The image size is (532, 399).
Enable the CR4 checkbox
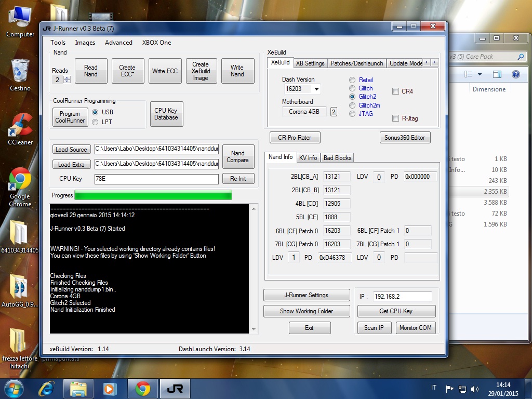coord(395,91)
